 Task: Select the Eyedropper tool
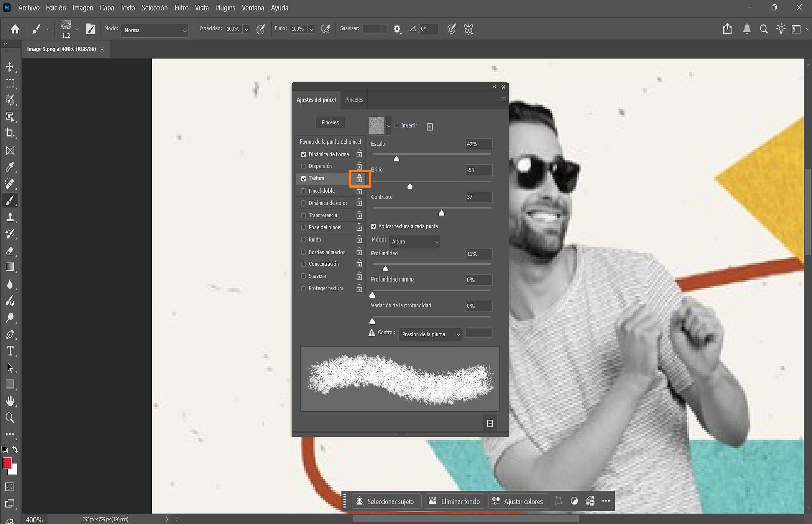(x=10, y=167)
